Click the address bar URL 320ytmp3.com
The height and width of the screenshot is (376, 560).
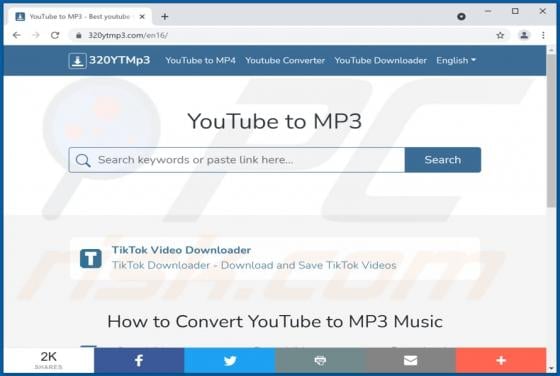pyautogui.click(x=128, y=35)
